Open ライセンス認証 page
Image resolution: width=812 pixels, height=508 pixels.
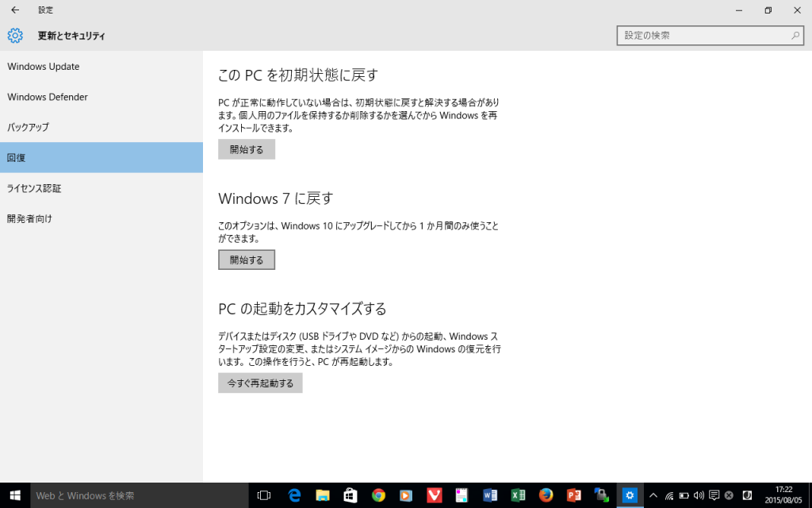pos(101,188)
